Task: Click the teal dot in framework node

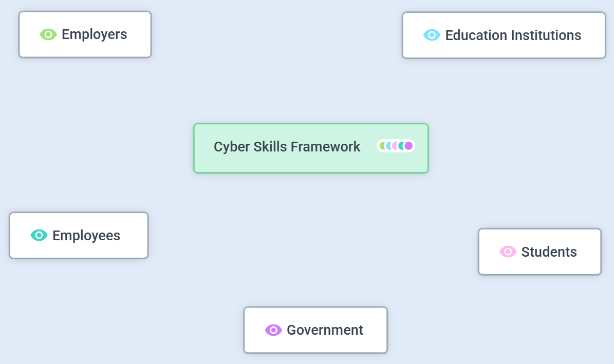Action: (x=401, y=146)
